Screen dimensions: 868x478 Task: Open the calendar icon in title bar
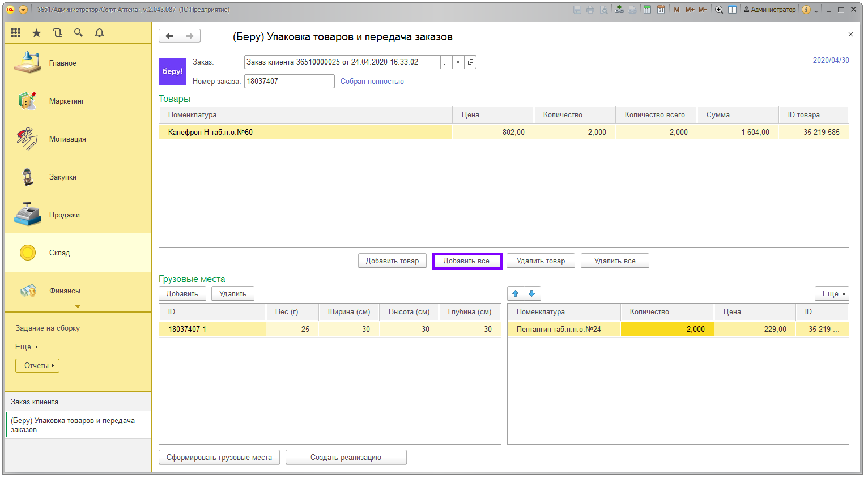click(661, 10)
